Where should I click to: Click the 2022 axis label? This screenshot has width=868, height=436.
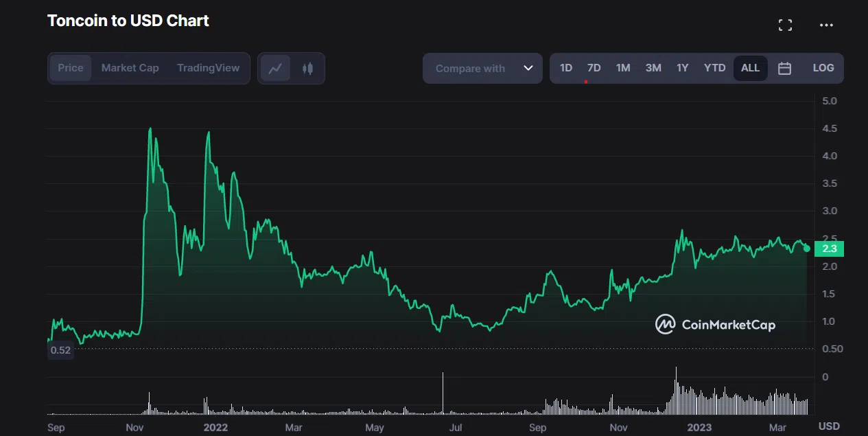(215, 427)
